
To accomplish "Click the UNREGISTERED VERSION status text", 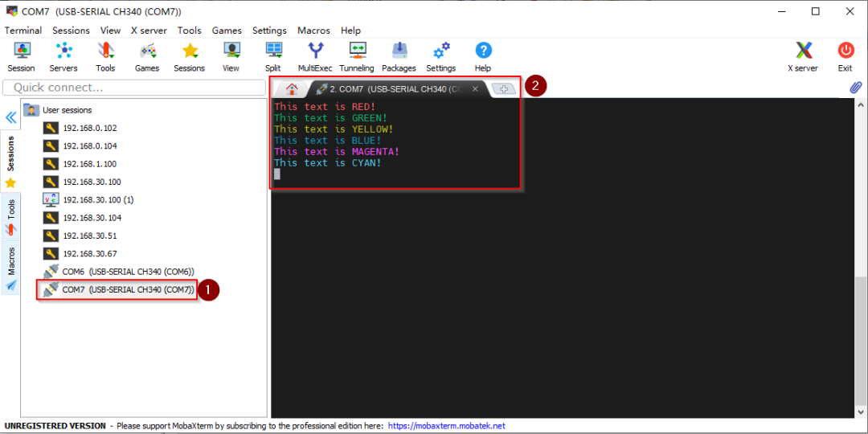I will 55,426.
